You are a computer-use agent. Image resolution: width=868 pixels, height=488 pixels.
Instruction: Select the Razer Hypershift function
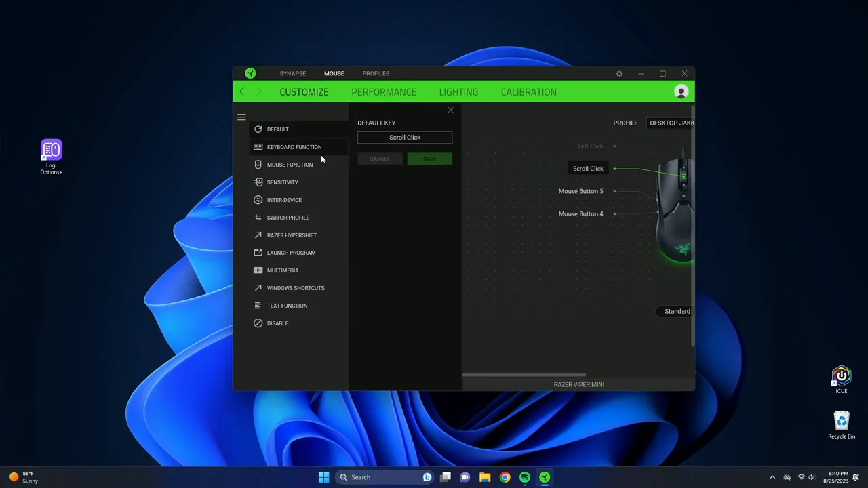292,235
